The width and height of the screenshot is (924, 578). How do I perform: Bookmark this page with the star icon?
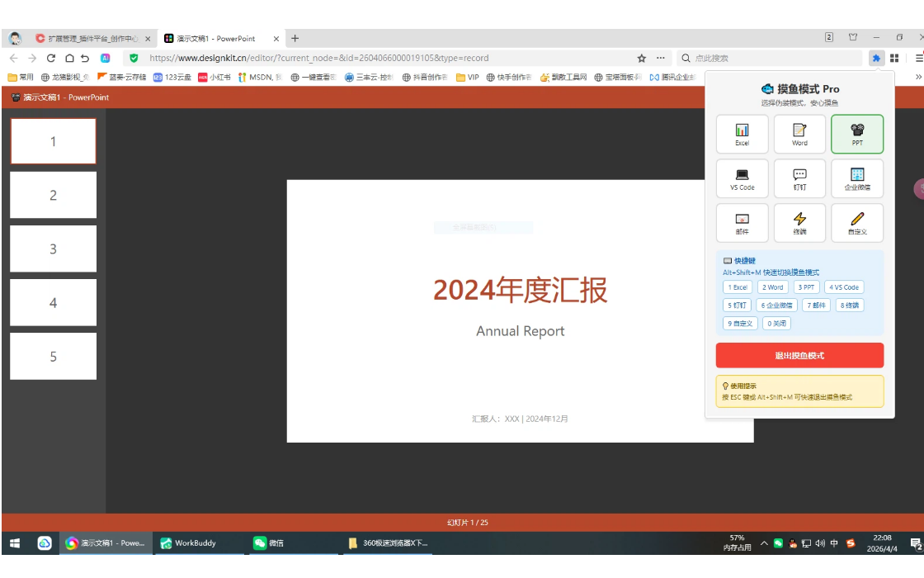tap(641, 58)
